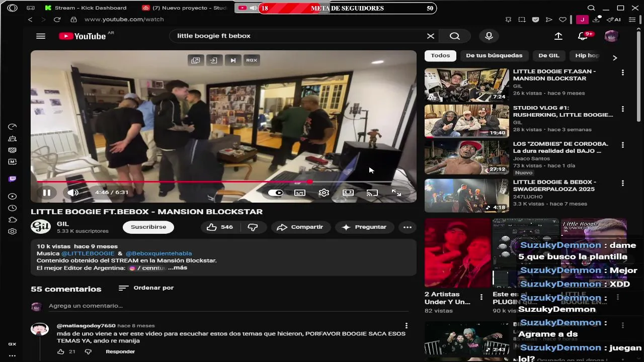Open YouTube create upload icon
Screen dimensions: 644x362
pos(558,36)
